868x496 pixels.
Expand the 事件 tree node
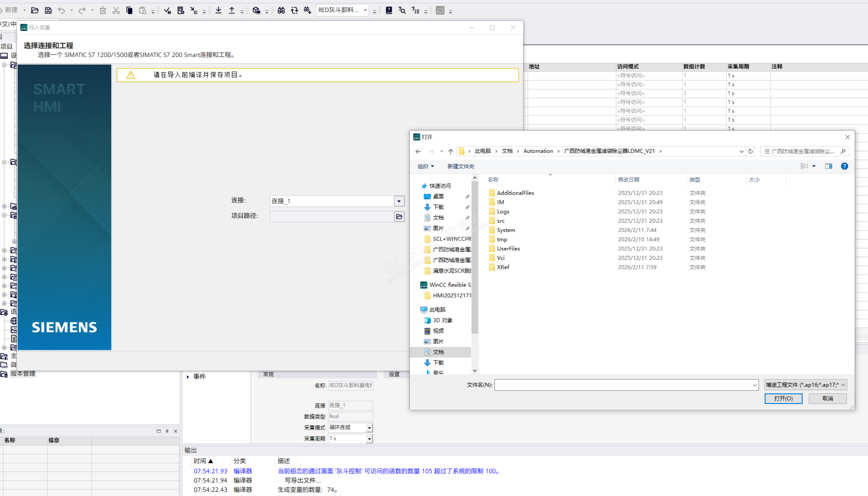click(187, 377)
